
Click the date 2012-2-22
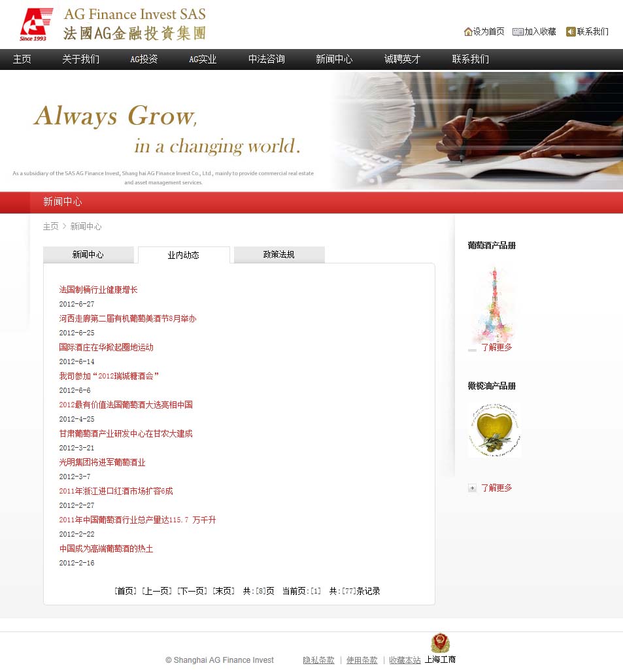(x=76, y=534)
